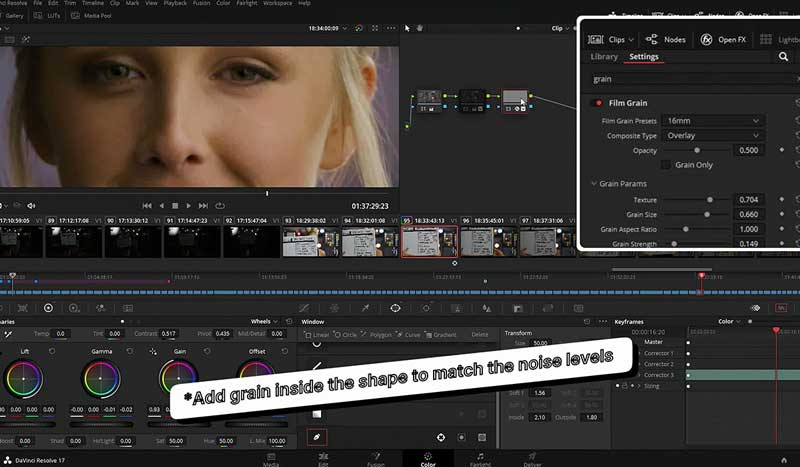Expand the Sizing keyframe track
This screenshot has height=467, width=800.
639,386
